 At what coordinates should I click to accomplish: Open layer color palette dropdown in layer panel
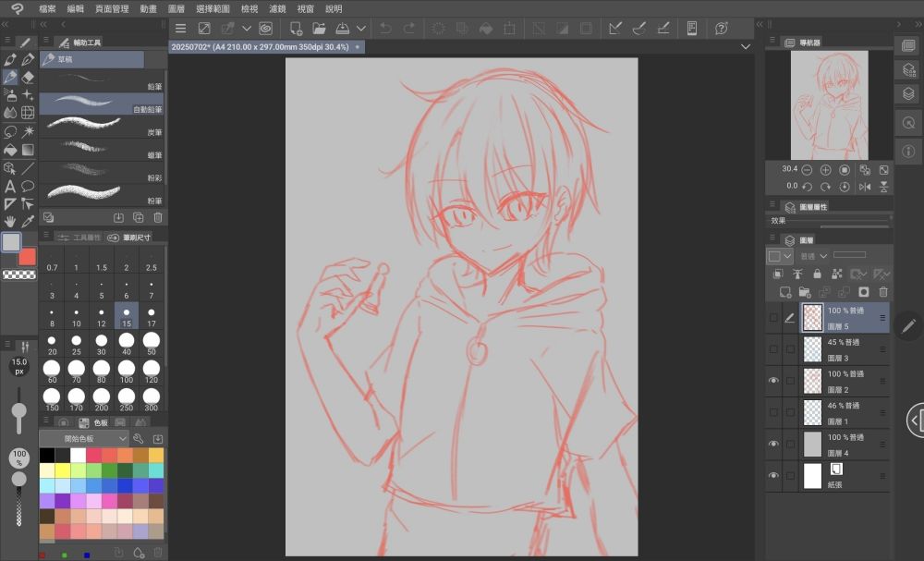coord(779,256)
